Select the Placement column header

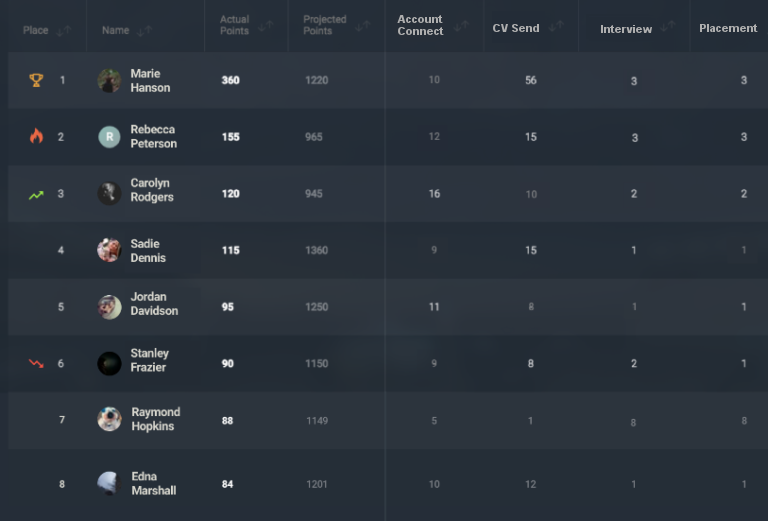click(728, 28)
